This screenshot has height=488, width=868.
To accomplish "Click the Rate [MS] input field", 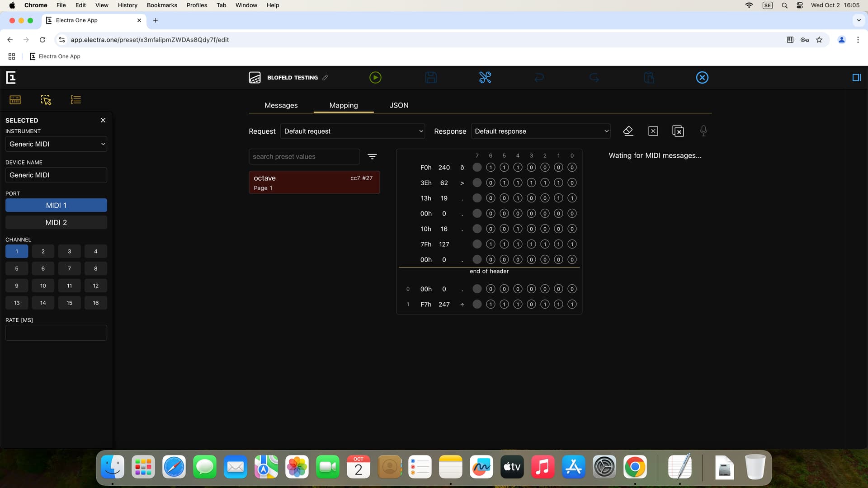I will pos(56,333).
